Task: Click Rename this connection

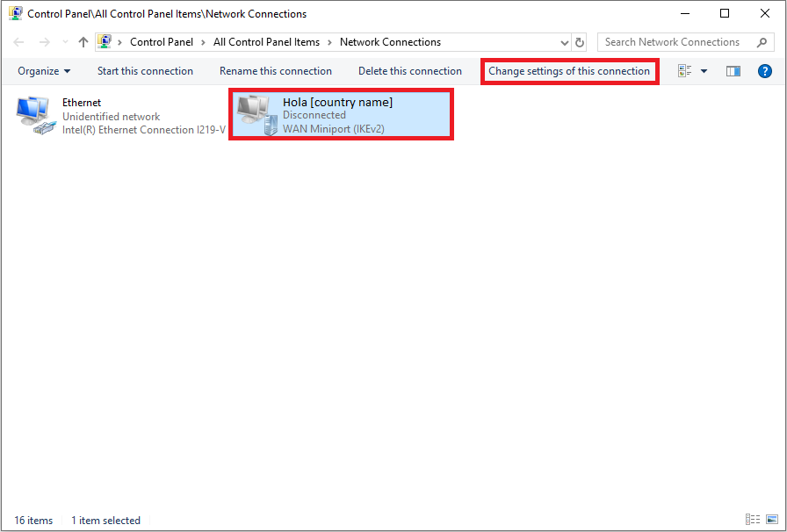Action: point(276,71)
